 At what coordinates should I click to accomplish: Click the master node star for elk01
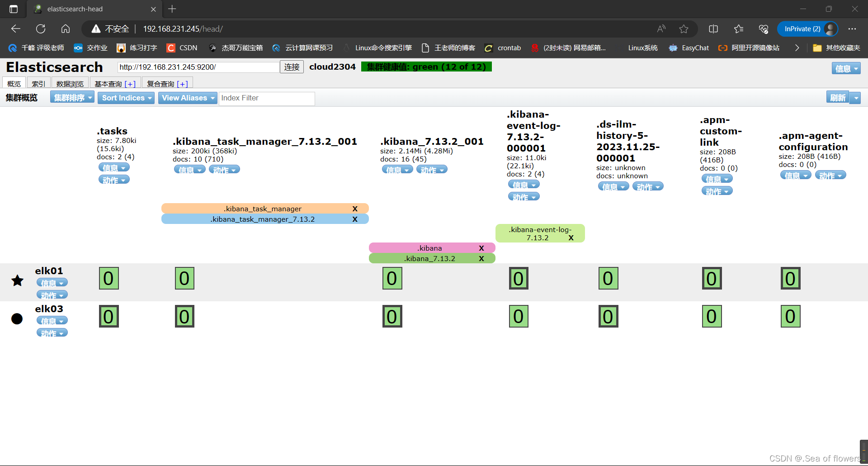[x=17, y=281]
